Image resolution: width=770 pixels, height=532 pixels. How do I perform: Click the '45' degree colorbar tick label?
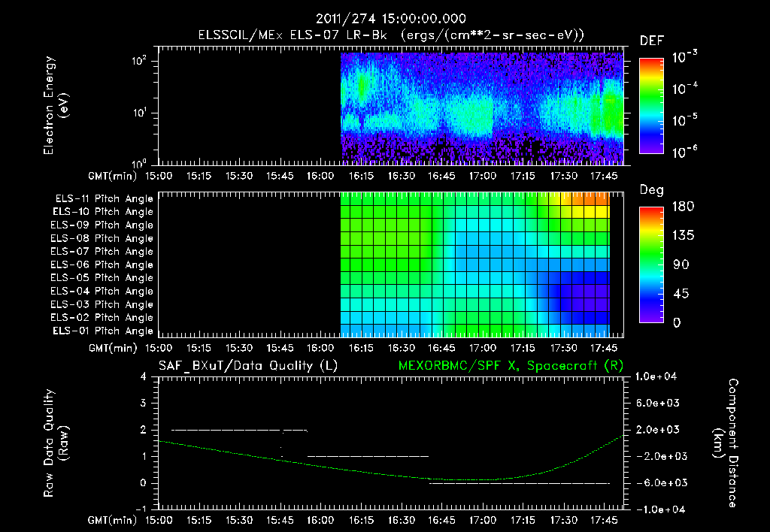click(681, 294)
